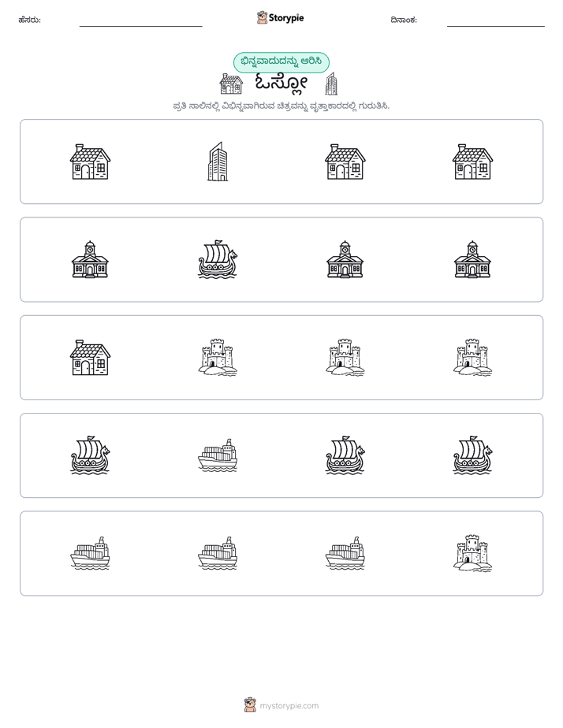The height and width of the screenshot is (728, 563).
Task: Click the bear mascot icon in the footer
Action: [250, 705]
